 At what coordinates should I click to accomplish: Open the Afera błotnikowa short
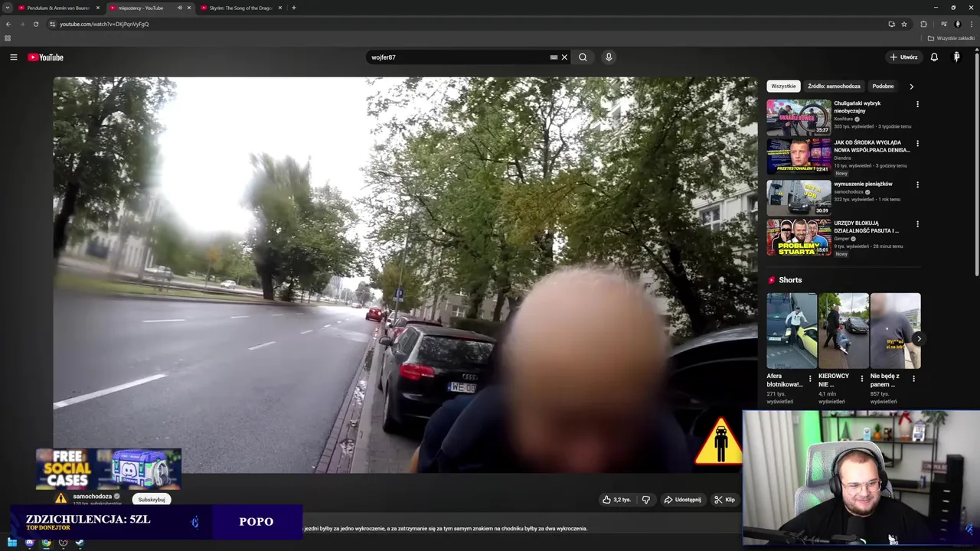[792, 331]
